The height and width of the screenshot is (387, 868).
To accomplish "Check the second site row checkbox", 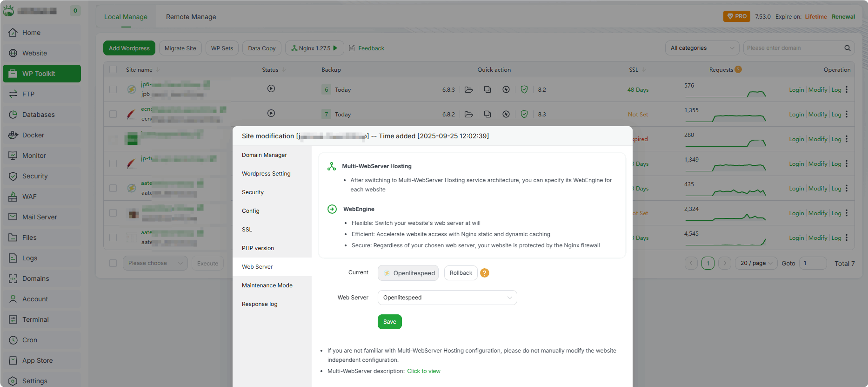I will click(113, 114).
